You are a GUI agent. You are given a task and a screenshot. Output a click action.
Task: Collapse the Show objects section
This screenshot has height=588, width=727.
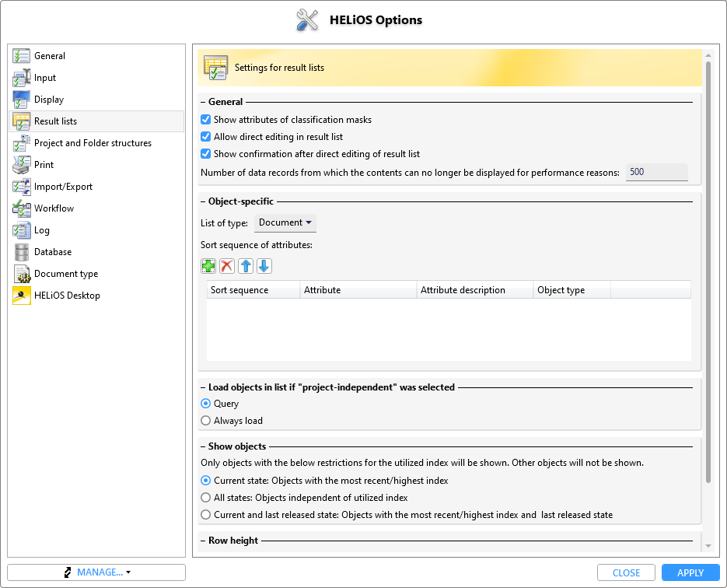click(203, 446)
